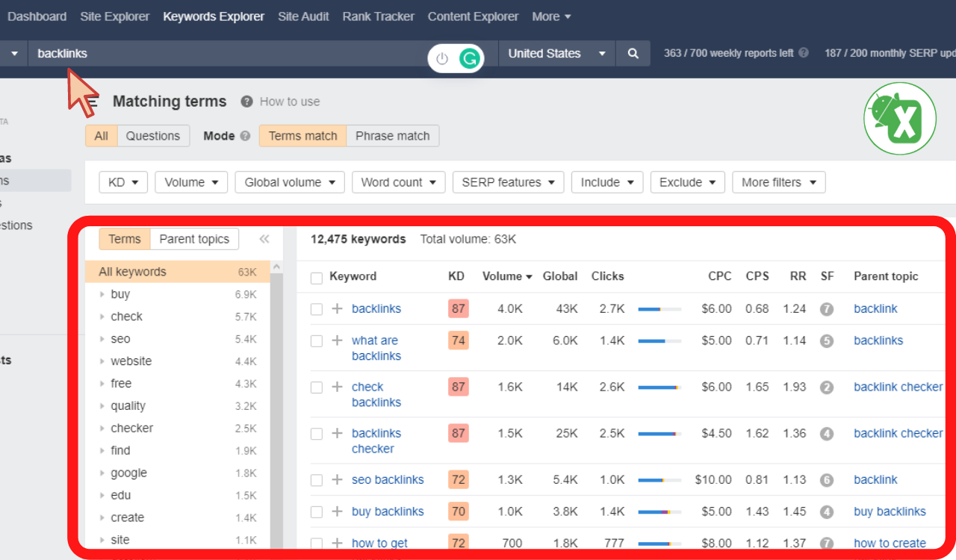This screenshot has height=560, width=956.
Task: Expand the 'buy' term group
Action: [x=102, y=294]
